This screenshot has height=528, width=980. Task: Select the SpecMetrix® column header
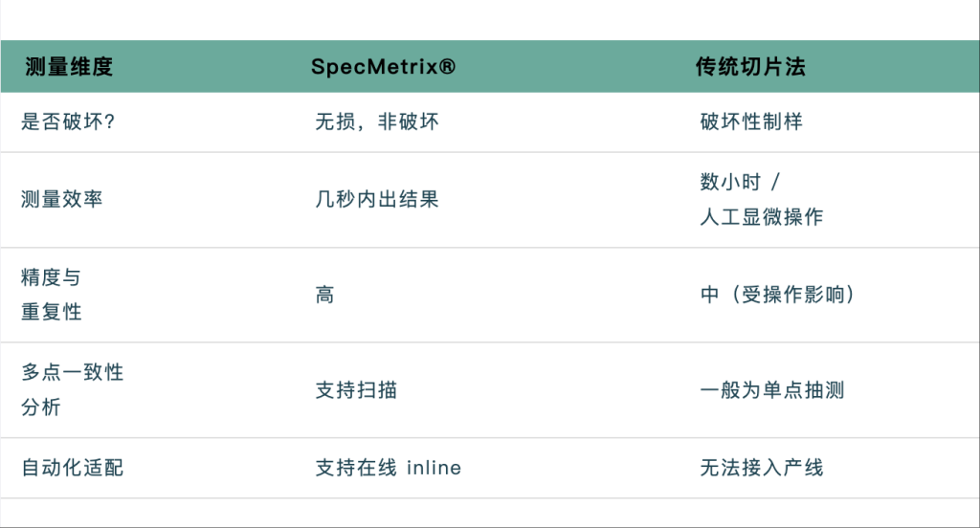click(x=383, y=66)
